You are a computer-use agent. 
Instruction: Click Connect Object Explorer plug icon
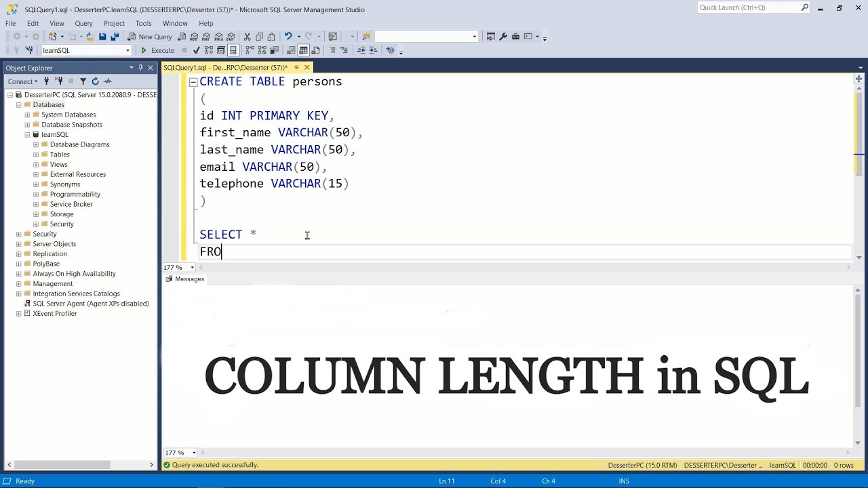[x=46, y=81]
